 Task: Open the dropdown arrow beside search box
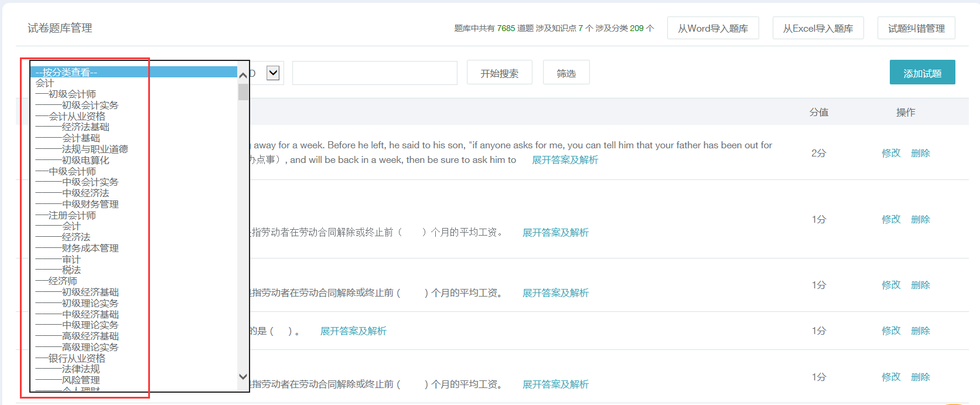pyautogui.click(x=273, y=73)
